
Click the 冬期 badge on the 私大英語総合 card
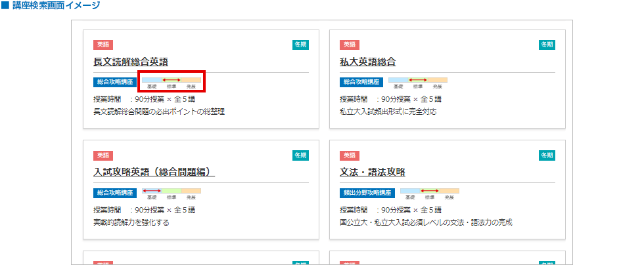pos(547,45)
